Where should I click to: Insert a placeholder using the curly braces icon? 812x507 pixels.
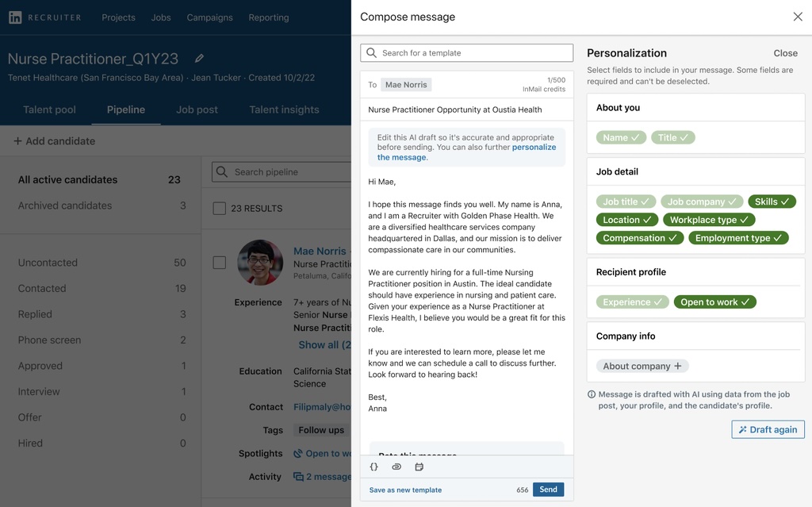point(374,467)
